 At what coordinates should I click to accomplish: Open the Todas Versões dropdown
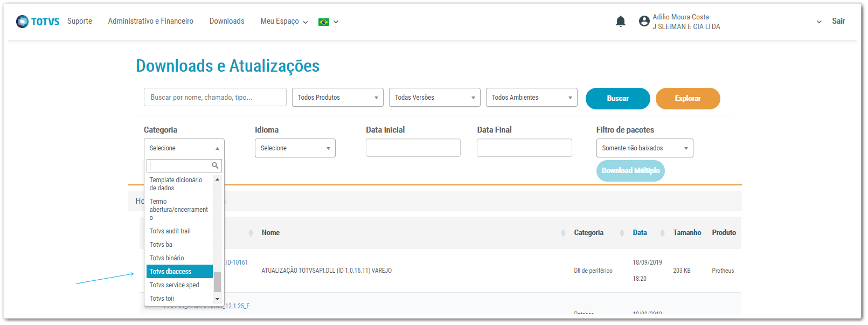435,98
